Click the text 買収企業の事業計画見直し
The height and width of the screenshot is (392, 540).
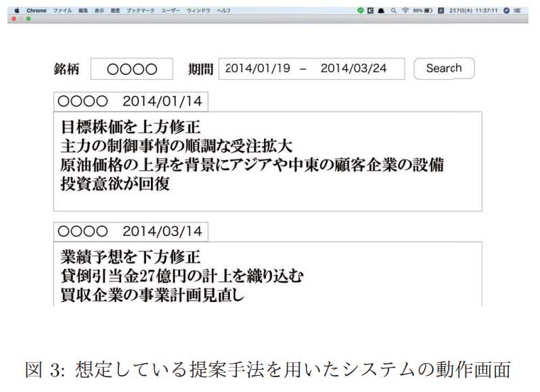(152, 295)
